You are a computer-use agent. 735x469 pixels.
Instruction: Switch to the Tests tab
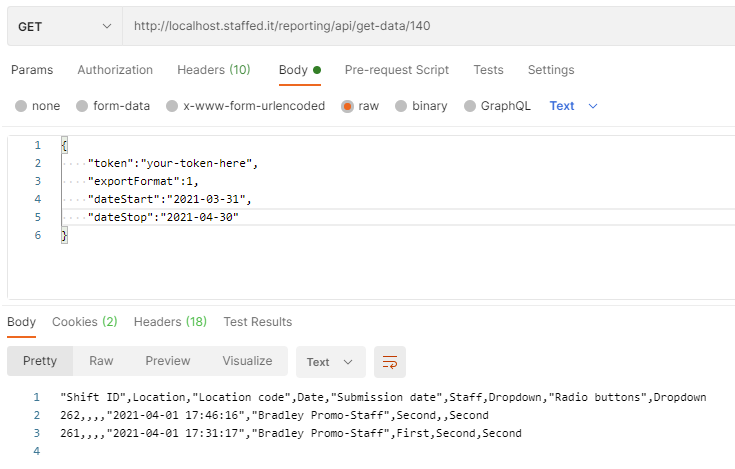tap(488, 70)
